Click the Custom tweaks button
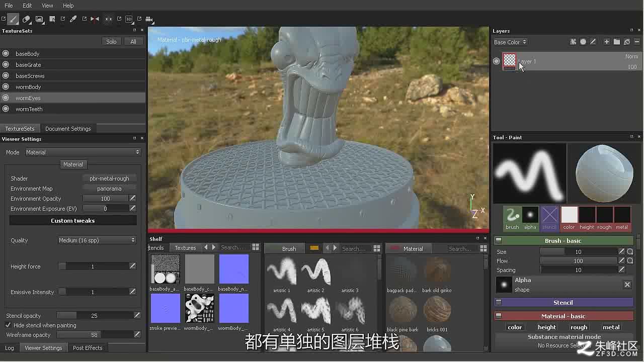The width and height of the screenshot is (644, 362). pos(73,221)
